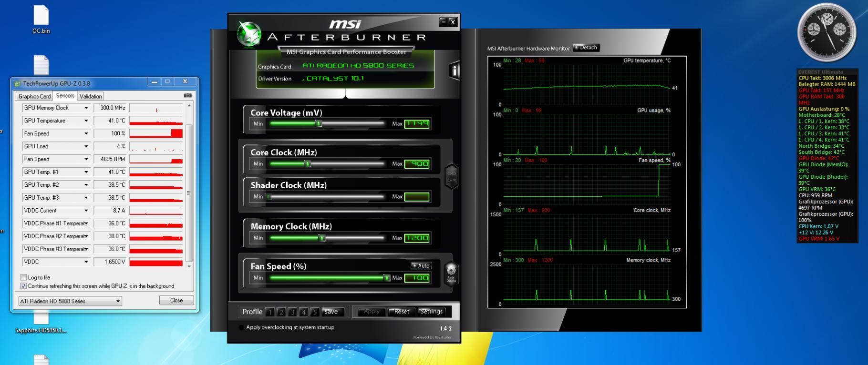Expand VDDC Phase #2 Temperature dropdown
The height and width of the screenshot is (365, 868).
(x=86, y=236)
